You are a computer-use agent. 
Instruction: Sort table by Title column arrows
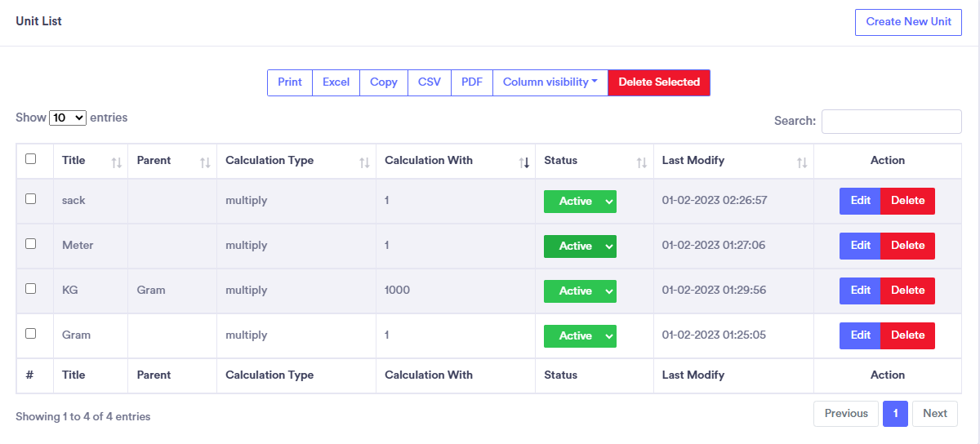click(117, 163)
